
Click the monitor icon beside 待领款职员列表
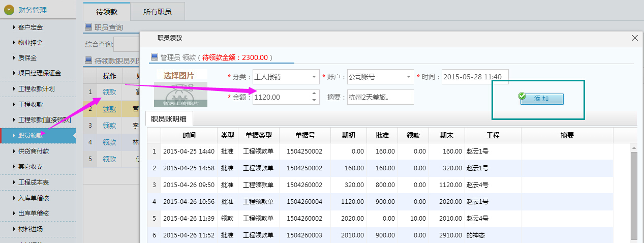tap(88, 60)
